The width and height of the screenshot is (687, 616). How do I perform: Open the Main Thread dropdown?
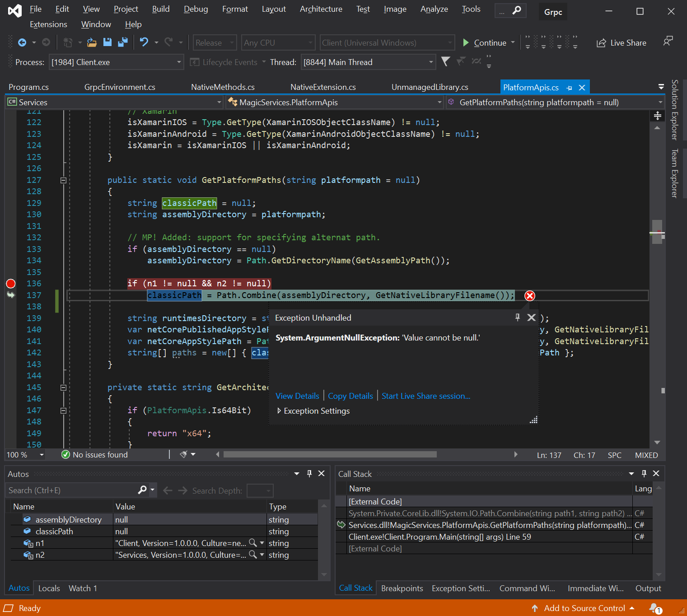(430, 62)
